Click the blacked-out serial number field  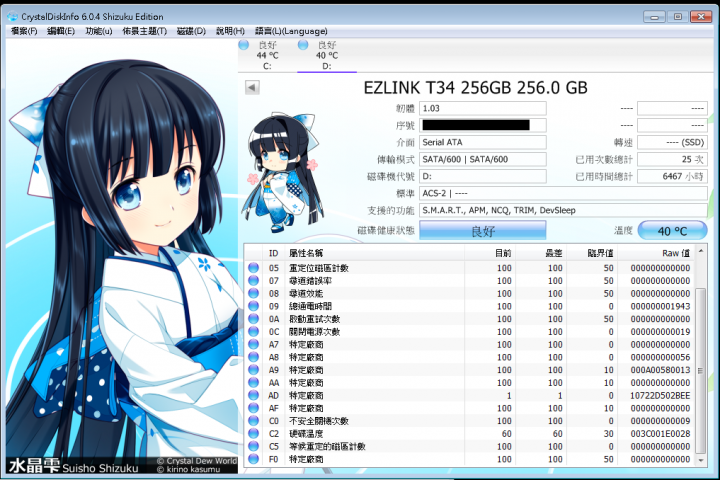[x=483, y=125]
